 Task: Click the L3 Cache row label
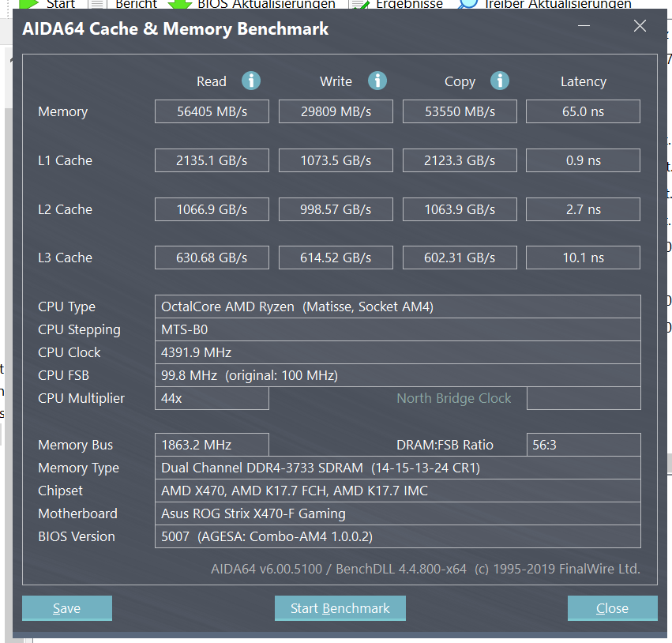[65, 258]
